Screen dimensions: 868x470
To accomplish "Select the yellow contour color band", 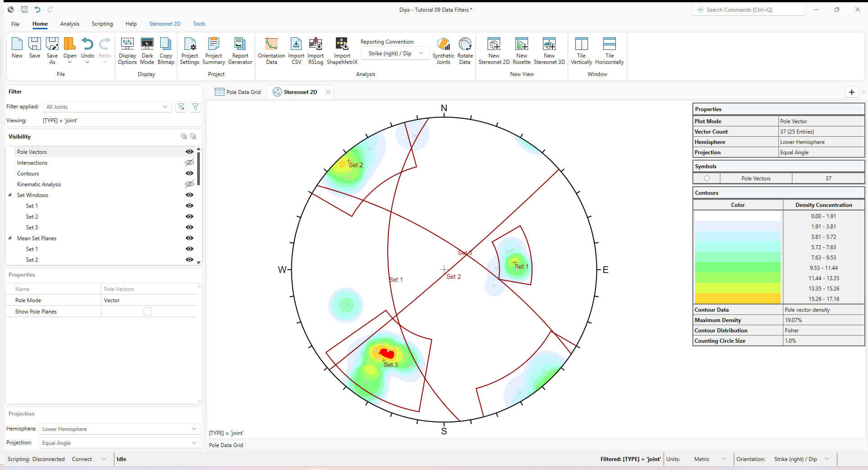I will pos(737,288).
